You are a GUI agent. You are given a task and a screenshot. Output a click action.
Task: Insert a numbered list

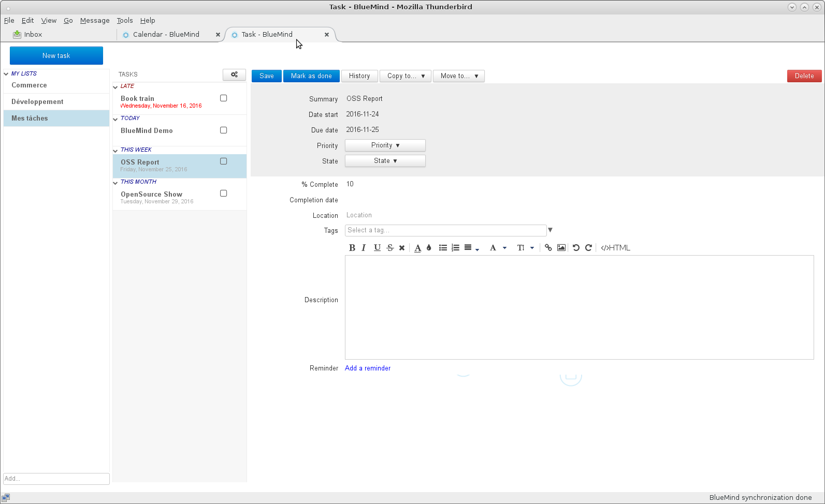tap(455, 248)
